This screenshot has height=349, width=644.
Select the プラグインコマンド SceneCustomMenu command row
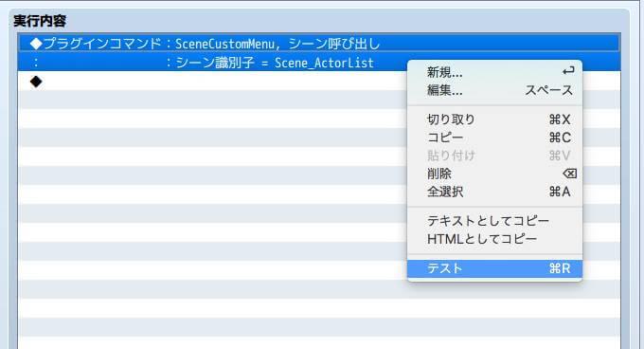click(x=319, y=44)
